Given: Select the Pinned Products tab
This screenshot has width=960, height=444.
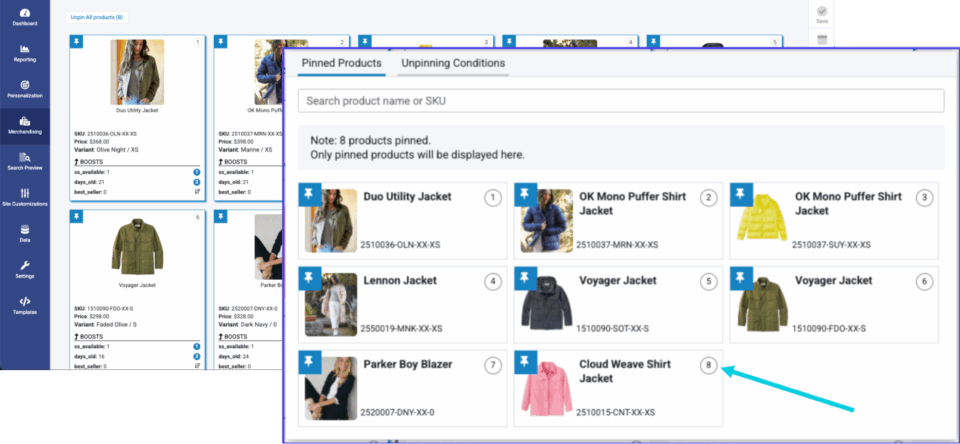Looking at the screenshot, I should [x=341, y=64].
